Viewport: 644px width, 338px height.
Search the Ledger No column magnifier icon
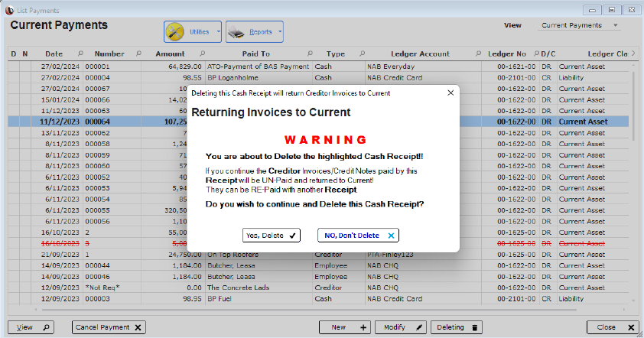point(536,54)
